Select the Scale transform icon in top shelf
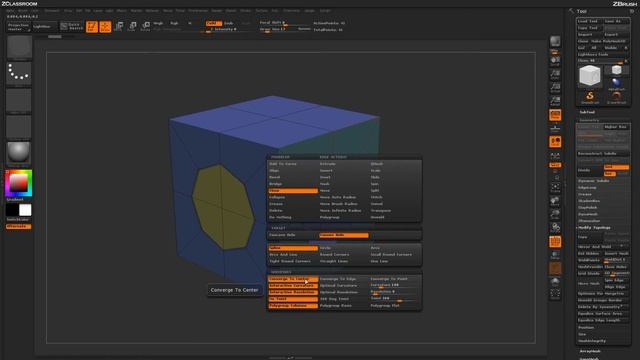The image size is (640, 360). [x=132, y=27]
